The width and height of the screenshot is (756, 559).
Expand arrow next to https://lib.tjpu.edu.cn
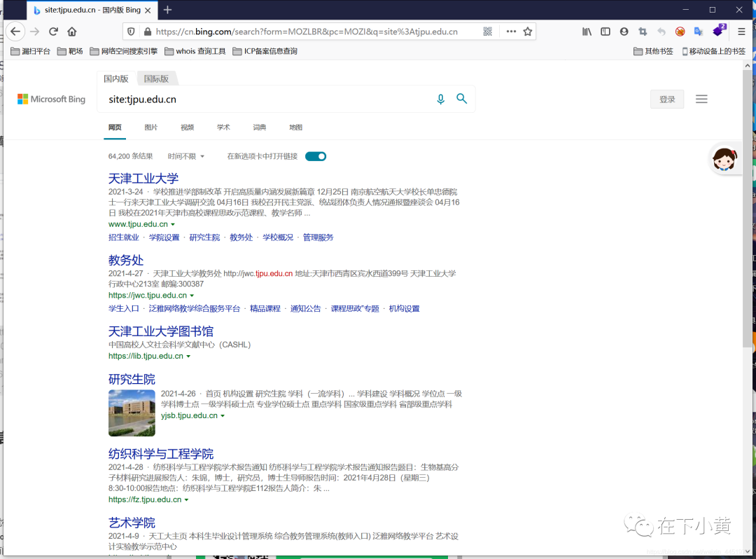click(x=188, y=357)
